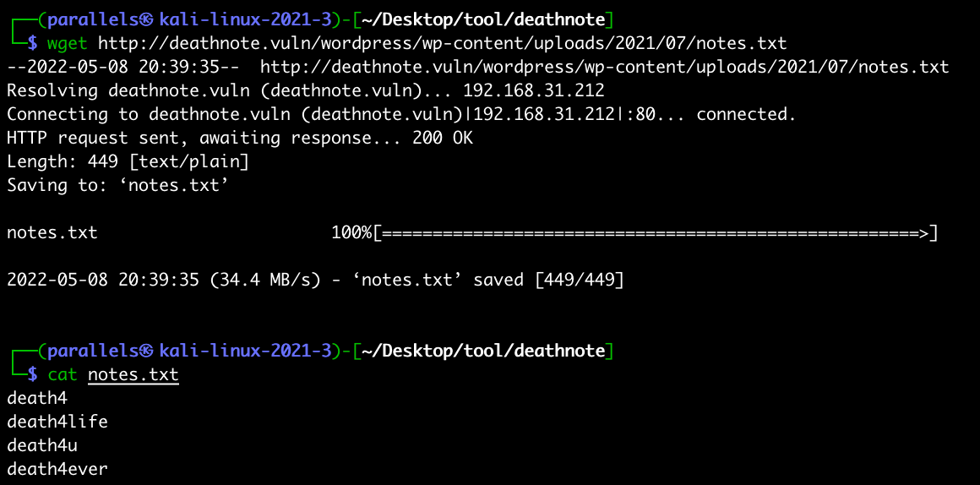Click kali-linux-2021-3 hostname in second prompt
The image size is (980, 485).
point(245,351)
